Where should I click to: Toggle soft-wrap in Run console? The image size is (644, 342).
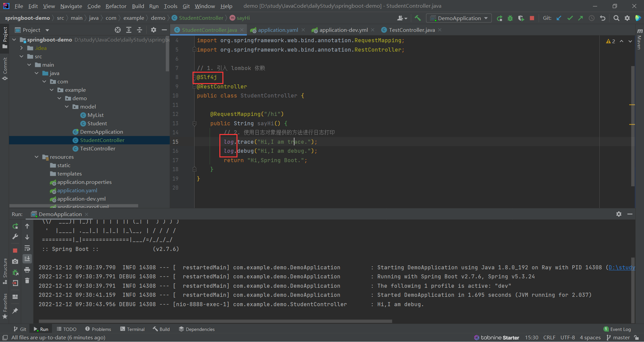(27, 248)
